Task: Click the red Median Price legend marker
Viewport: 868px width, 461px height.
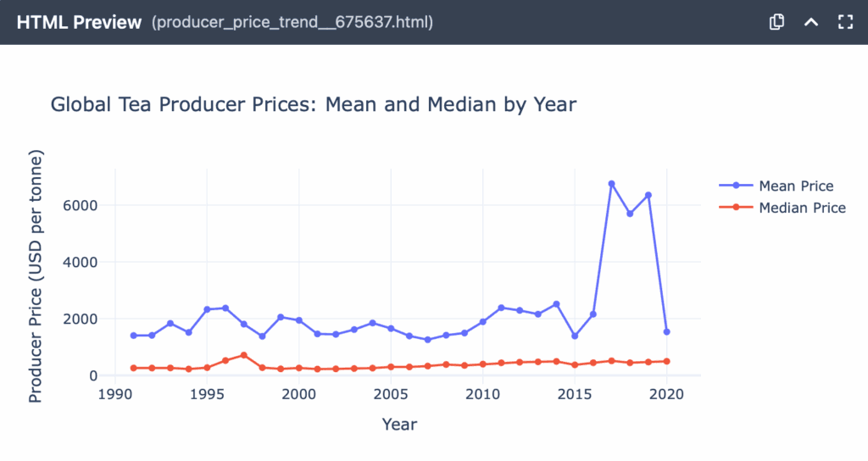Action: tap(736, 208)
